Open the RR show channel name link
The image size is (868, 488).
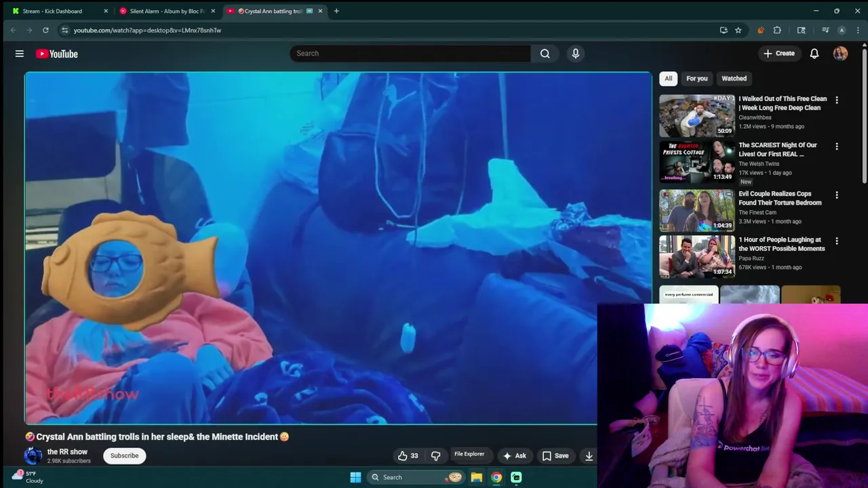click(x=67, y=451)
